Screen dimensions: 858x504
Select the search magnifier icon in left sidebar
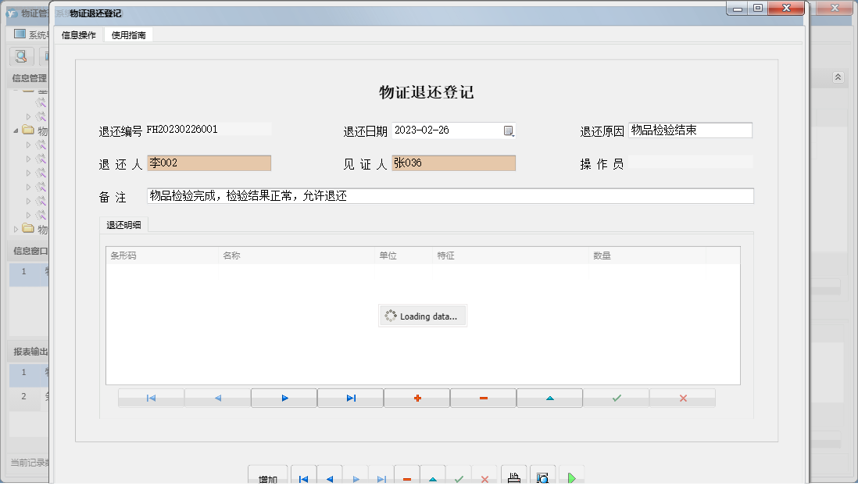click(x=20, y=56)
